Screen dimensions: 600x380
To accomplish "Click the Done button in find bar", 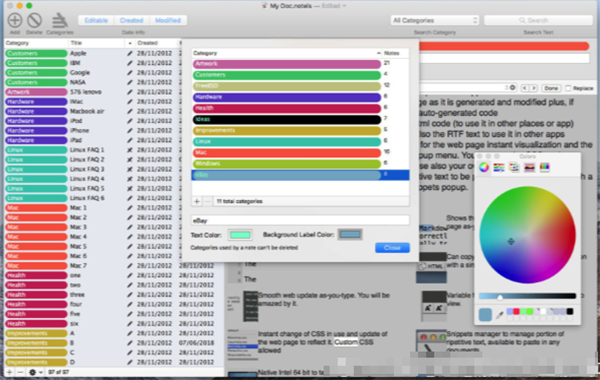I will [551, 88].
